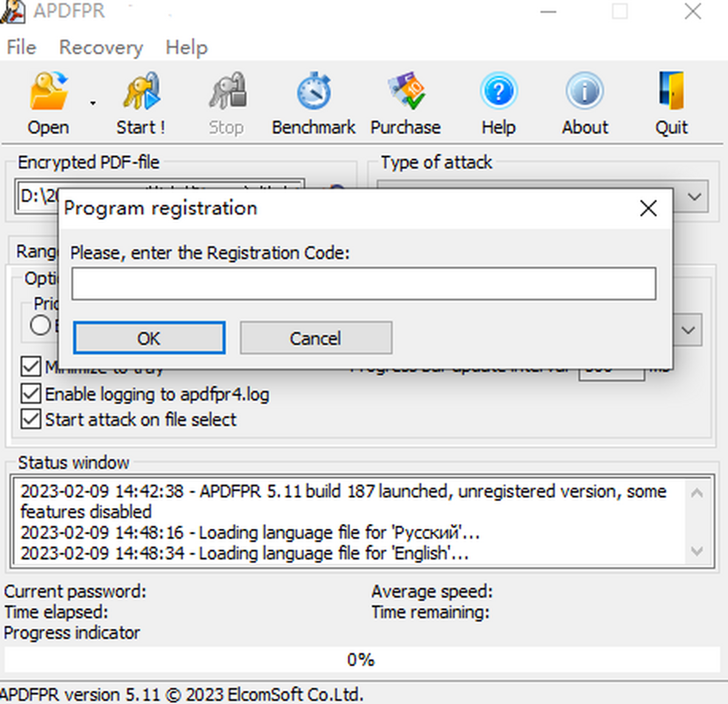
Task: Confirm registration with OK button
Action: click(x=149, y=338)
